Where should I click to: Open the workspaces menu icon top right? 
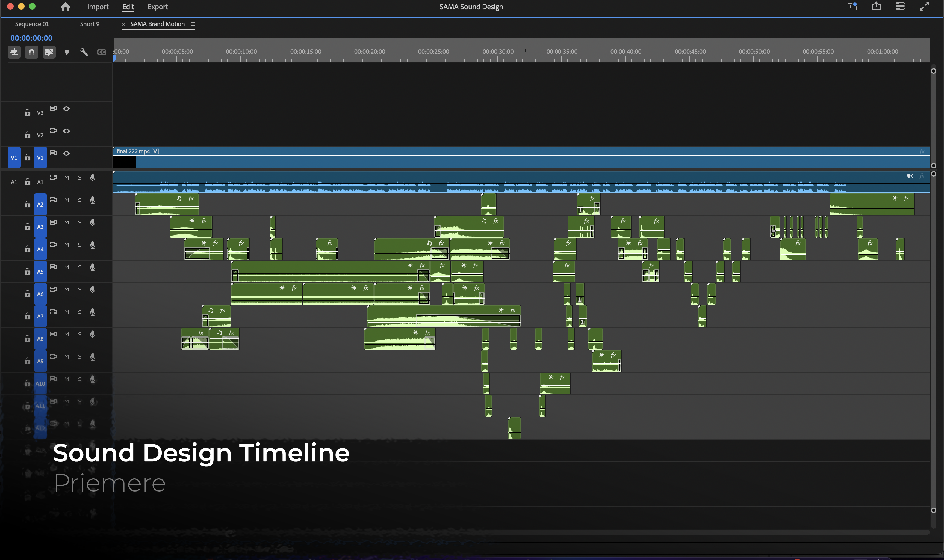point(852,7)
